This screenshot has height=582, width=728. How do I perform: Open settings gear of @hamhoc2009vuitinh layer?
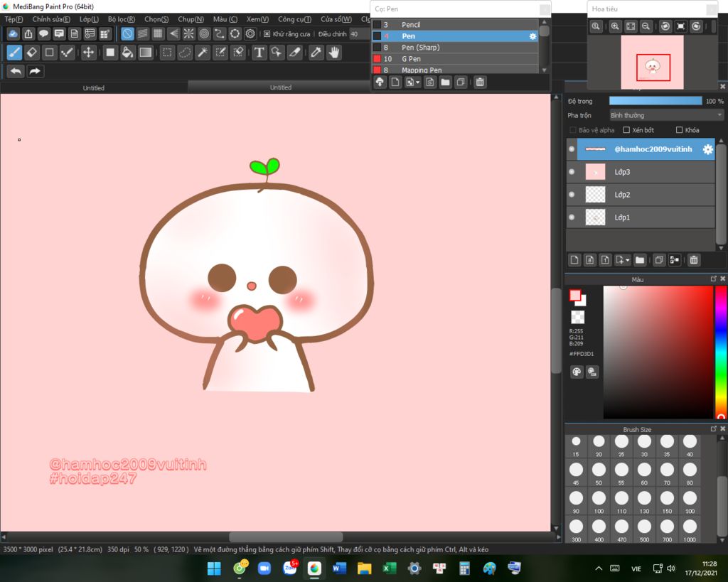click(x=707, y=149)
